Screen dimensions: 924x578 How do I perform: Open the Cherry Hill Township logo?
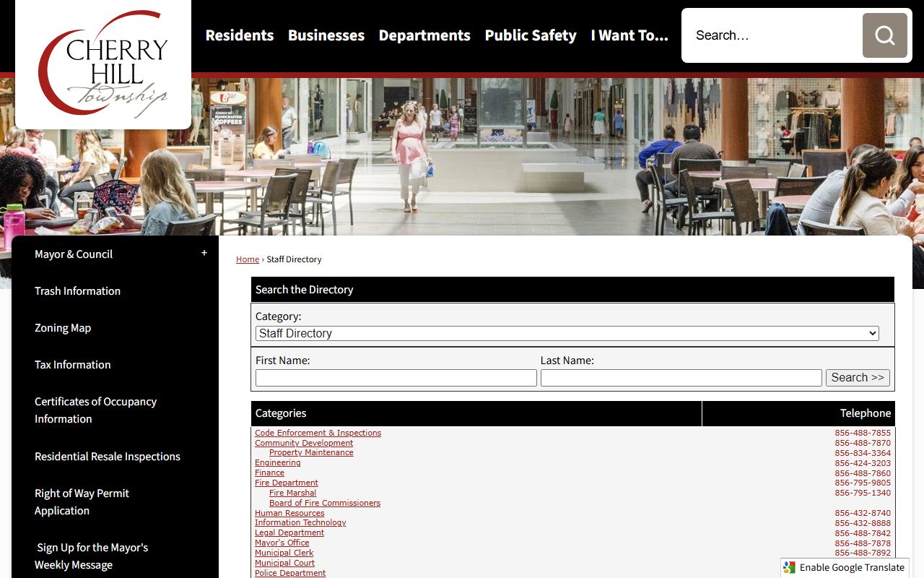pos(103,64)
